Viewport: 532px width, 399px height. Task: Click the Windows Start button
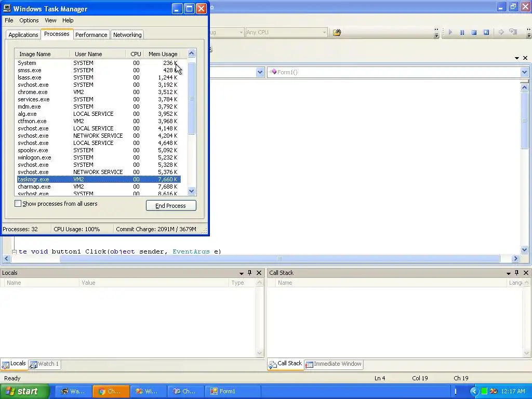pyautogui.click(x=24, y=391)
